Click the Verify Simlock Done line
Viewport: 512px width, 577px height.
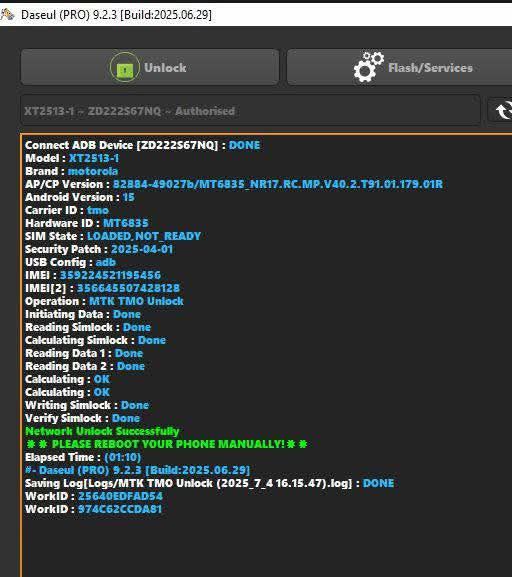point(82,418)
